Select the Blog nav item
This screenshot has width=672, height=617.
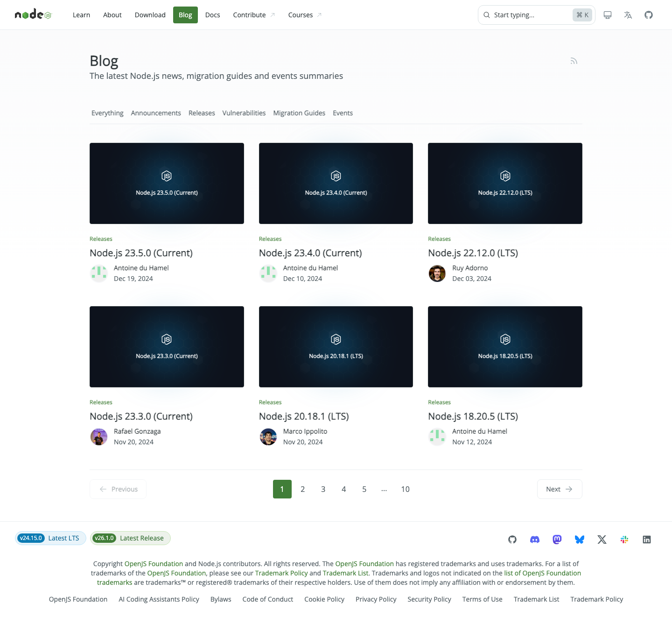click(185, 15)
